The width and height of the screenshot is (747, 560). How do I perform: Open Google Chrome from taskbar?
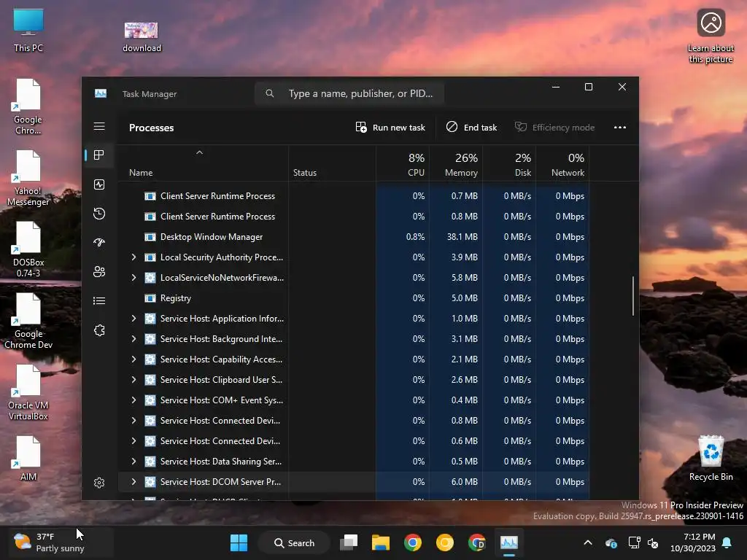click(413, 542)
